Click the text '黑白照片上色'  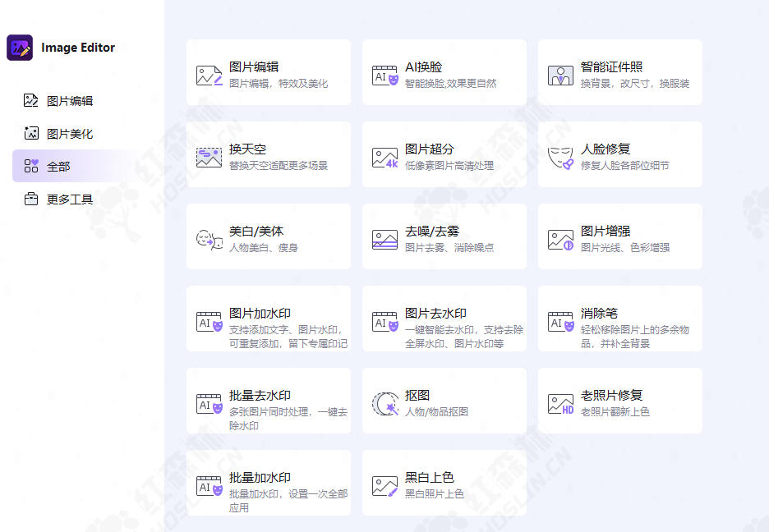coord(434,495)
